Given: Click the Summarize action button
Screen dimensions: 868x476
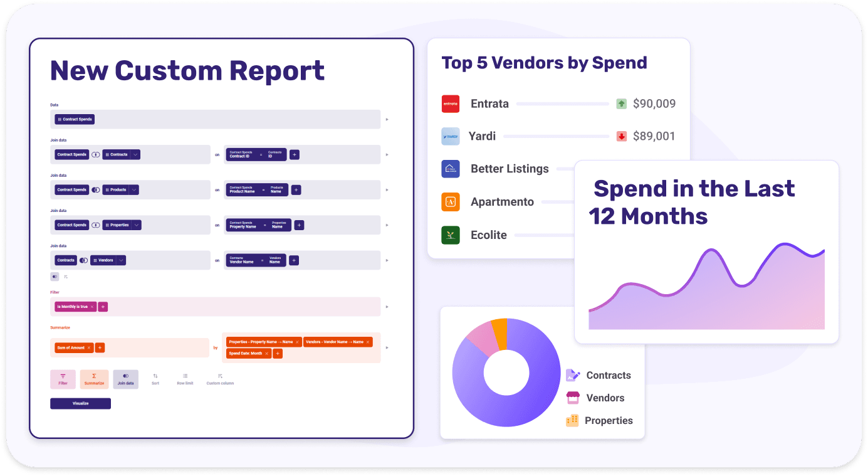Looking at the screenshot, I should [94, 379].
